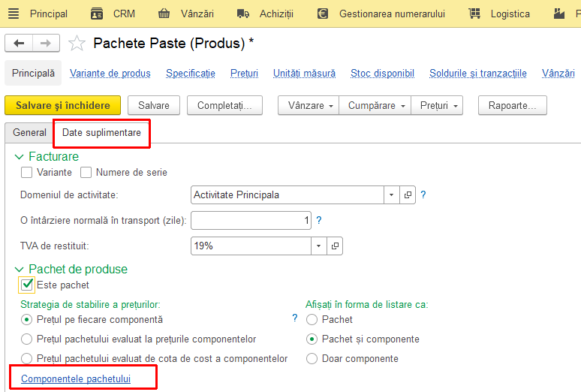The height and width of the screenshot is (392, 581).
Task: Open Vânzări basket icon section
Action: pyautogui.click(x=164, y=14)
